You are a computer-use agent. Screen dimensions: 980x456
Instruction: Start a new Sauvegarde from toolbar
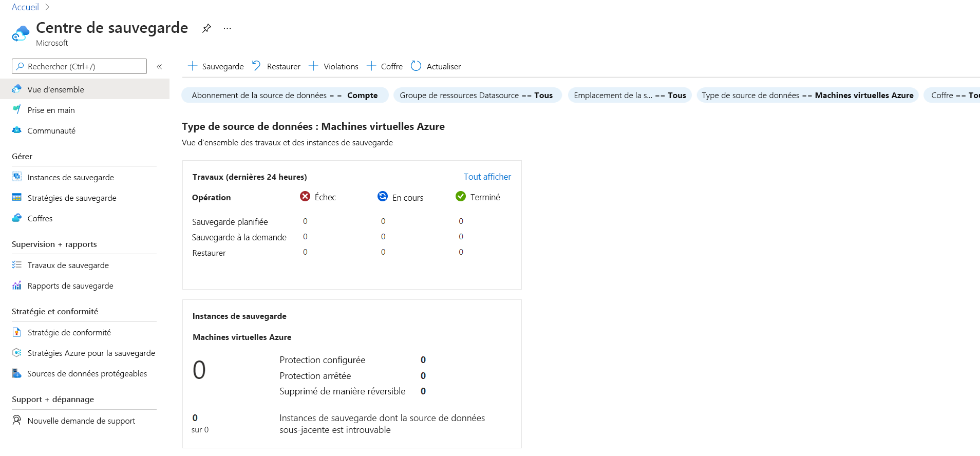coord(216,66)
